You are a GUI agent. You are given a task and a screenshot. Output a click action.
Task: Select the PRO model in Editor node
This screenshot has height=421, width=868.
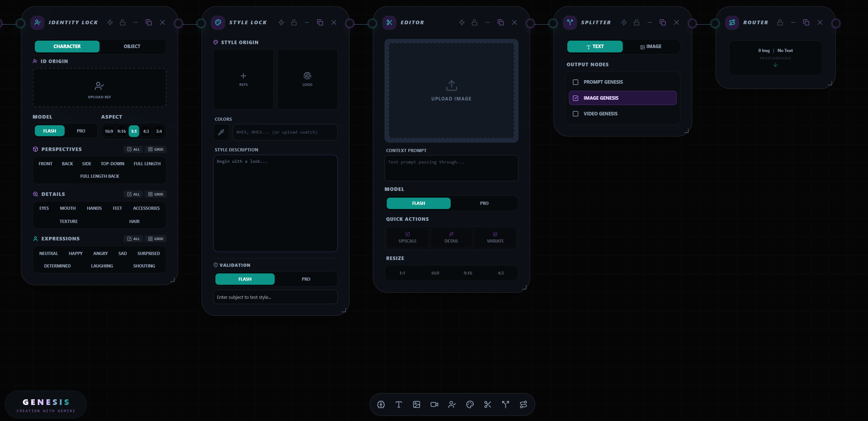click(484, 203)
